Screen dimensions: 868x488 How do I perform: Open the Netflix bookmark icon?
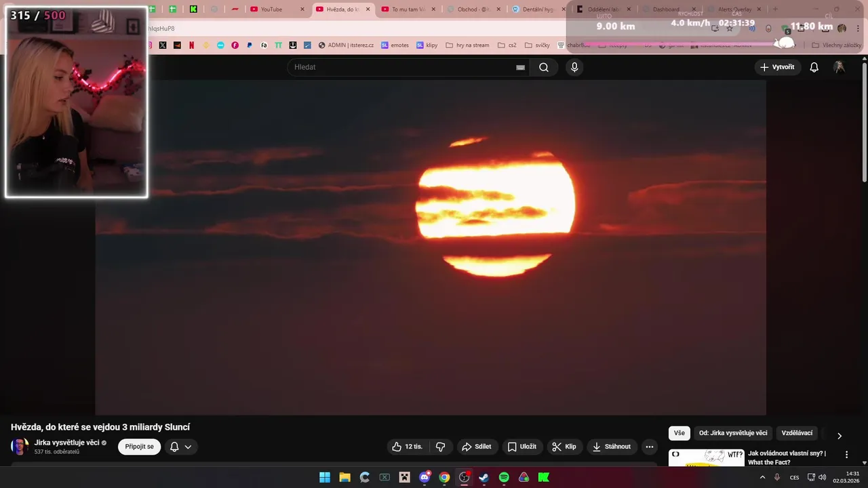coord(192,45)
